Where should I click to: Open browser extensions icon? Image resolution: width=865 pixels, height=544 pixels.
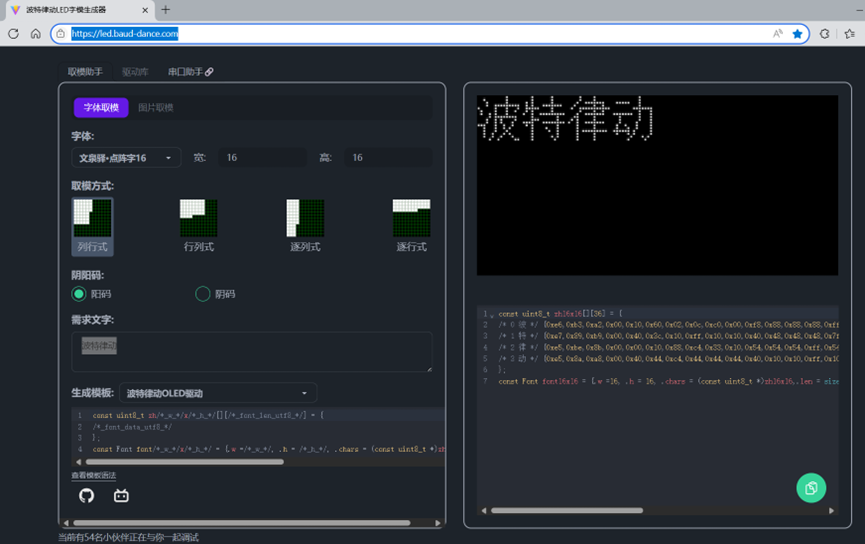(x=824, y=34)
